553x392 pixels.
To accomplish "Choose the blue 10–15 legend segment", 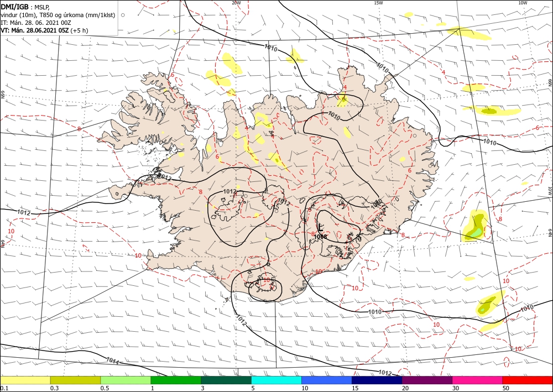I will point(327,380).
